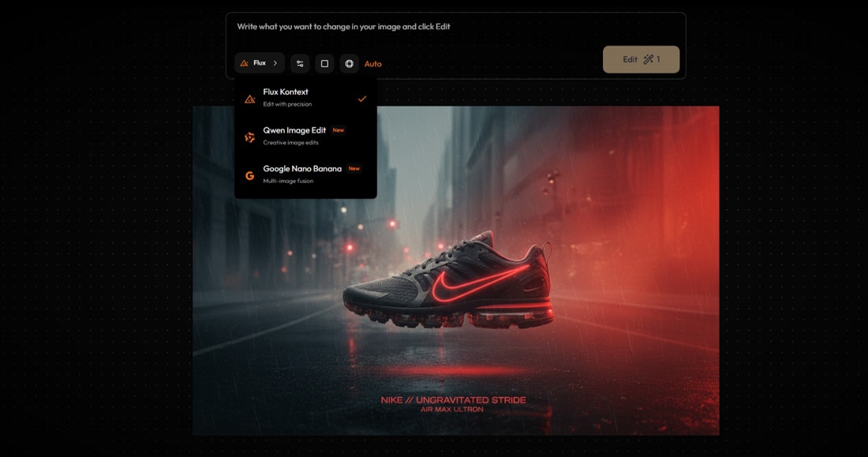The height and width of the screenshot is (457, 868).
Task: Click the Flux Kontext triangle logo icon
Action: coord(250,99)
